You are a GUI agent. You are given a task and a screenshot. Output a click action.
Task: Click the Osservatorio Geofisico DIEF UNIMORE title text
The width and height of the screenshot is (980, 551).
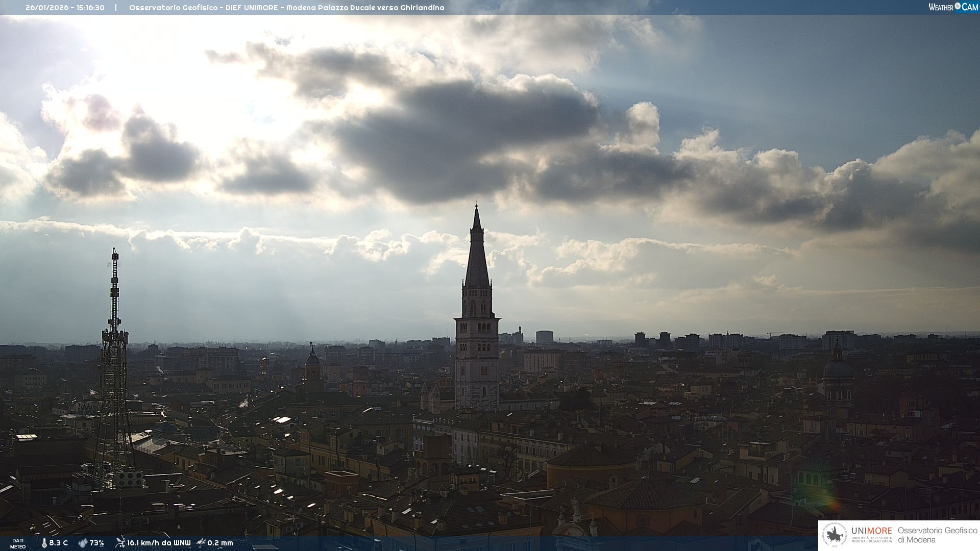click(286, 8)
